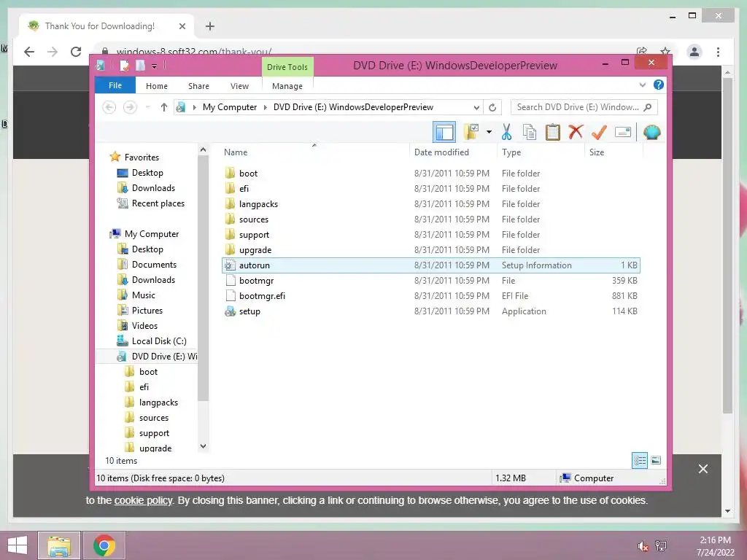Click New folder in quick access toolbar
The height and width of the screenshot is (560, 747).
pyautogui.click(x=140, y=65)
